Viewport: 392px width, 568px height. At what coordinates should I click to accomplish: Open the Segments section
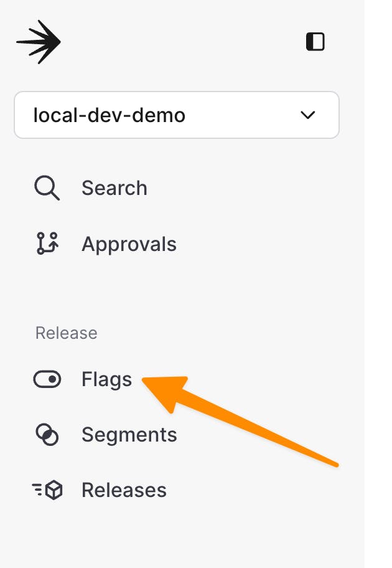click(129, 435)
